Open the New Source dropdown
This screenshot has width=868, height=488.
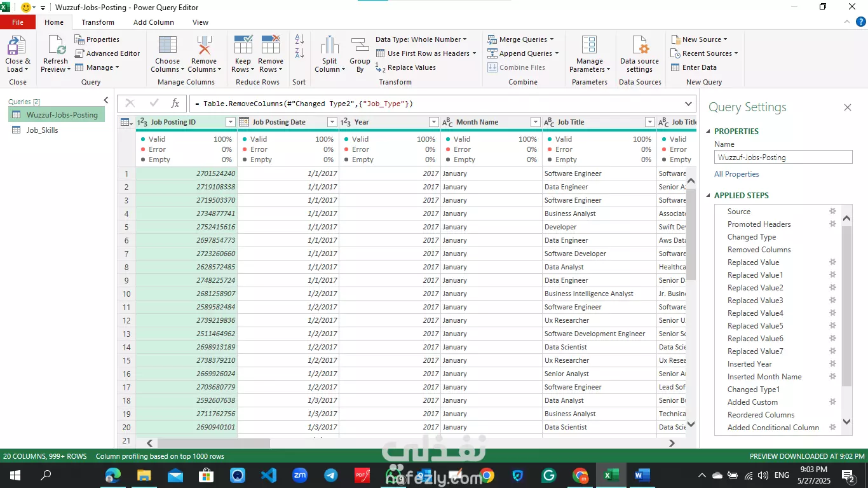(x=699, y=39)
